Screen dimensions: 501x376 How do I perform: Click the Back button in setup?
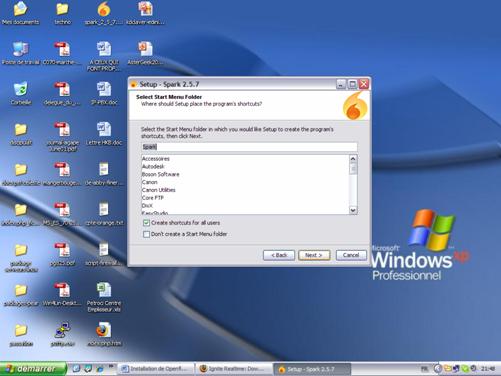(279, 255)
